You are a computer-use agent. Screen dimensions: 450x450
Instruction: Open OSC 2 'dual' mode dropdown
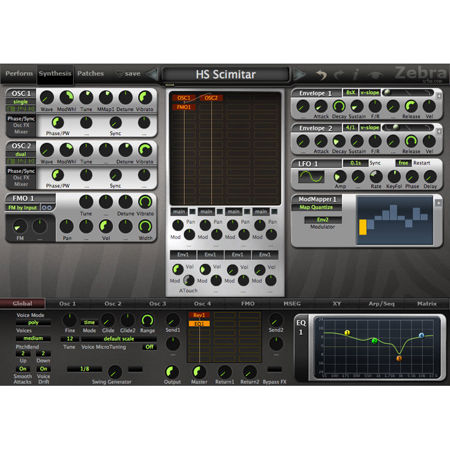(x=21, y=154)
